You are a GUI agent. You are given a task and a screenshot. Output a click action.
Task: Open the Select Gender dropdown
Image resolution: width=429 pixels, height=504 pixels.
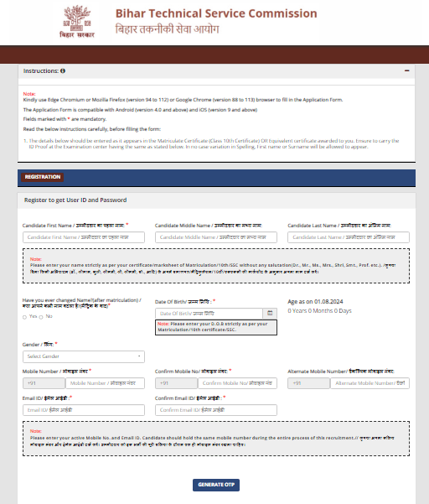84,356
